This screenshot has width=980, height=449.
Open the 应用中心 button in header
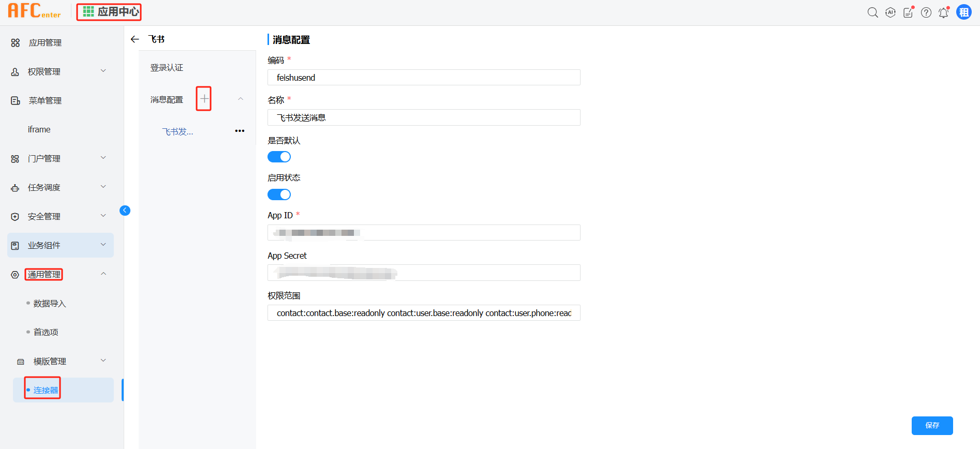coord(109,12)
